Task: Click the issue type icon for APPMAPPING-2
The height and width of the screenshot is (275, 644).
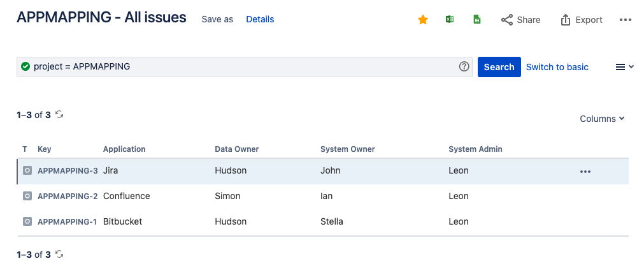Action: click(27, 196)
